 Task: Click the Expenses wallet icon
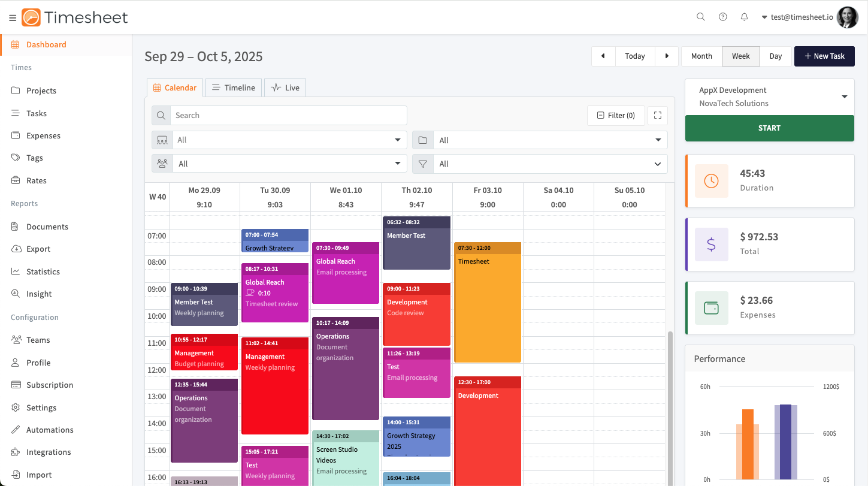[x=711, y=308]
